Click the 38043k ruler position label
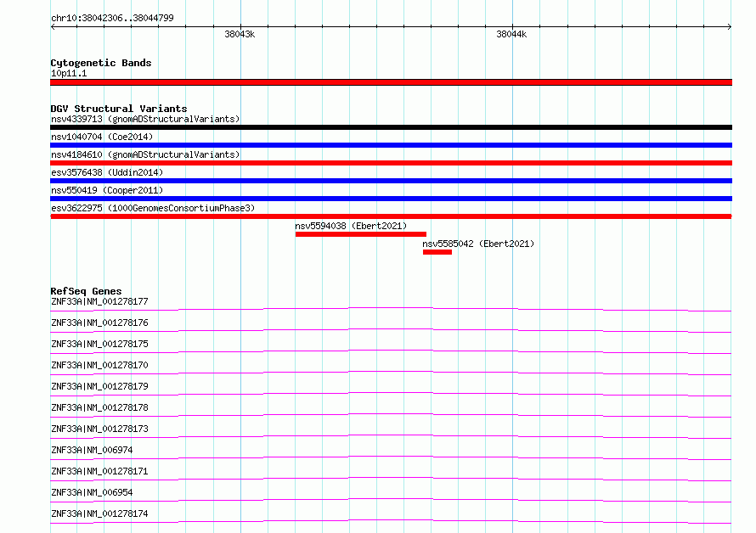This screenshot has width=756, height=533. click(240, 34)
